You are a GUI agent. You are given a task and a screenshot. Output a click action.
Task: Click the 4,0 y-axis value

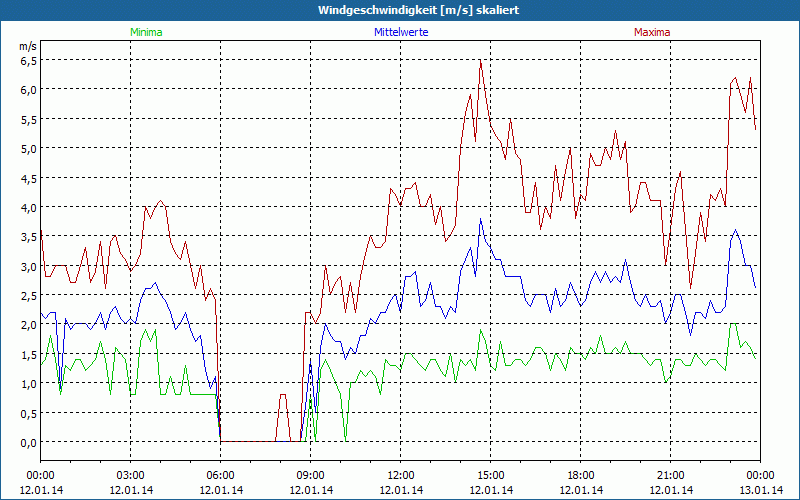point(29,208)
